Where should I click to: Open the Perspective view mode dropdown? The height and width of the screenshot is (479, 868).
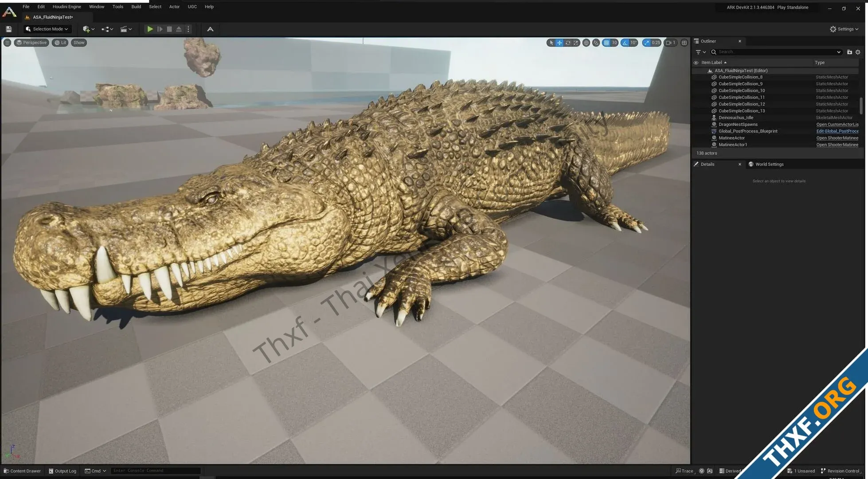(x=31, y=43)
